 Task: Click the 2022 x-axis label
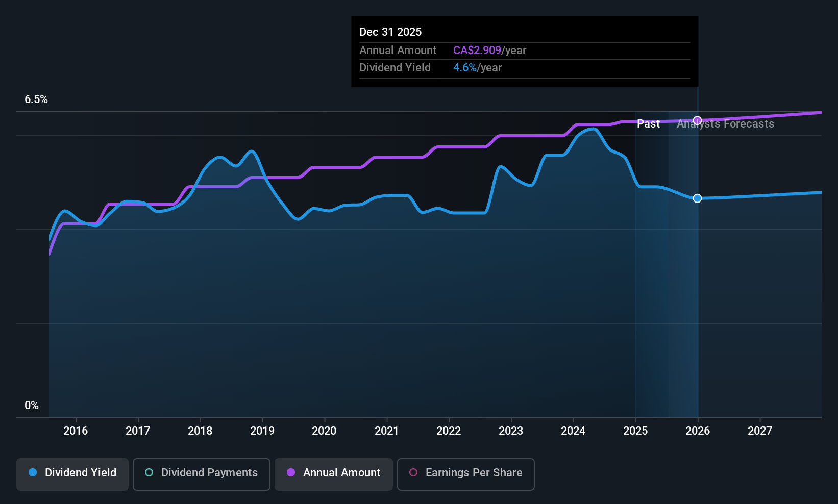449,431
